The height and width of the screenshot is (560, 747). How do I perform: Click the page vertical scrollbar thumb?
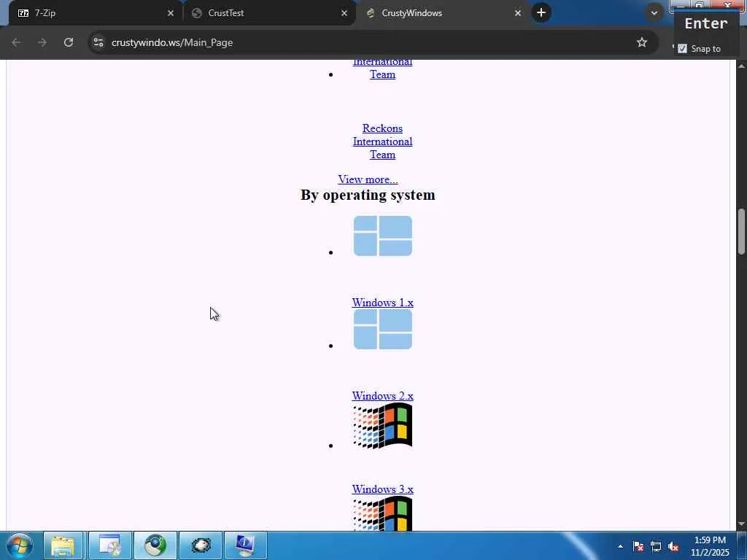(x=742, y=232)
